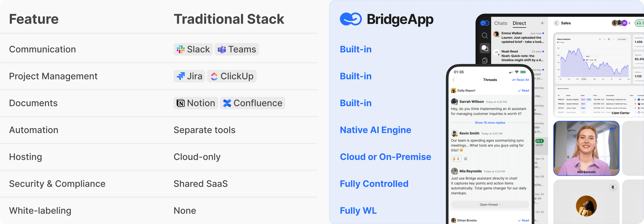Select the hand pan icon on the chart
Image resolution: width=644 pixels, height=224 pixels.
609,39
